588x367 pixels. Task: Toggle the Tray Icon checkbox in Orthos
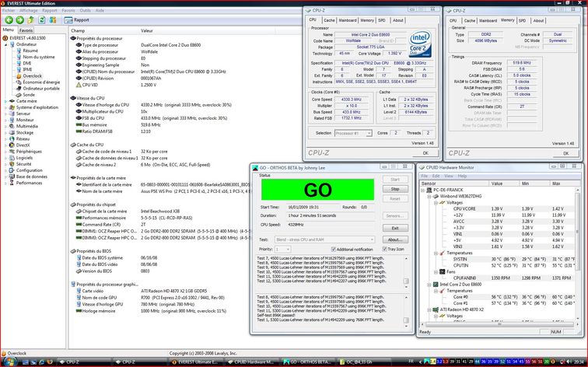point(384,249)
